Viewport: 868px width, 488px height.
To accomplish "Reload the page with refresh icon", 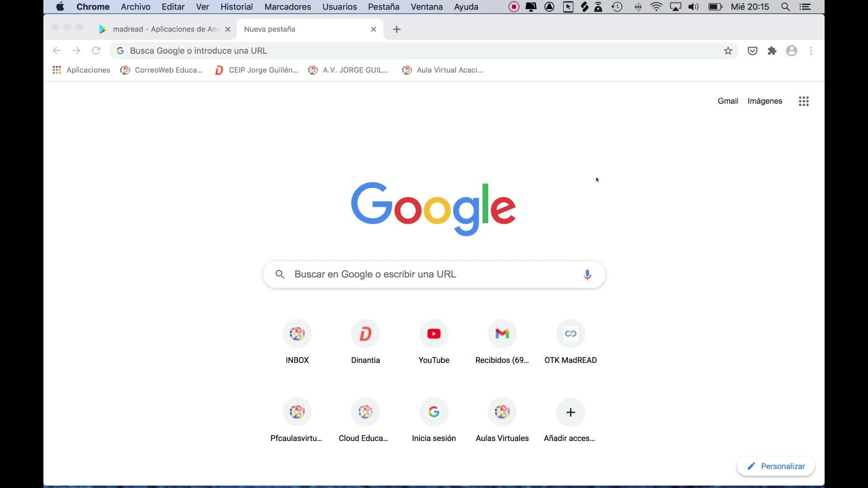I will point(96,51).
